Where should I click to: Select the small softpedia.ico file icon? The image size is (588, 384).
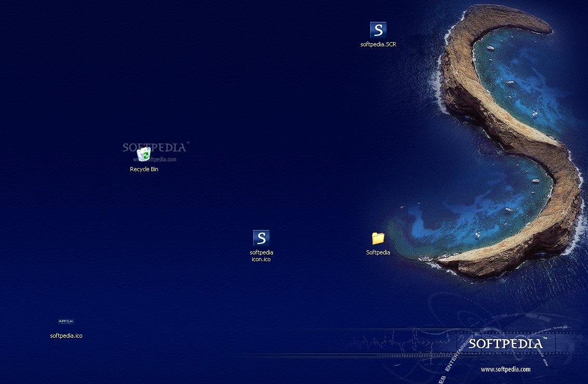point(66,322)
